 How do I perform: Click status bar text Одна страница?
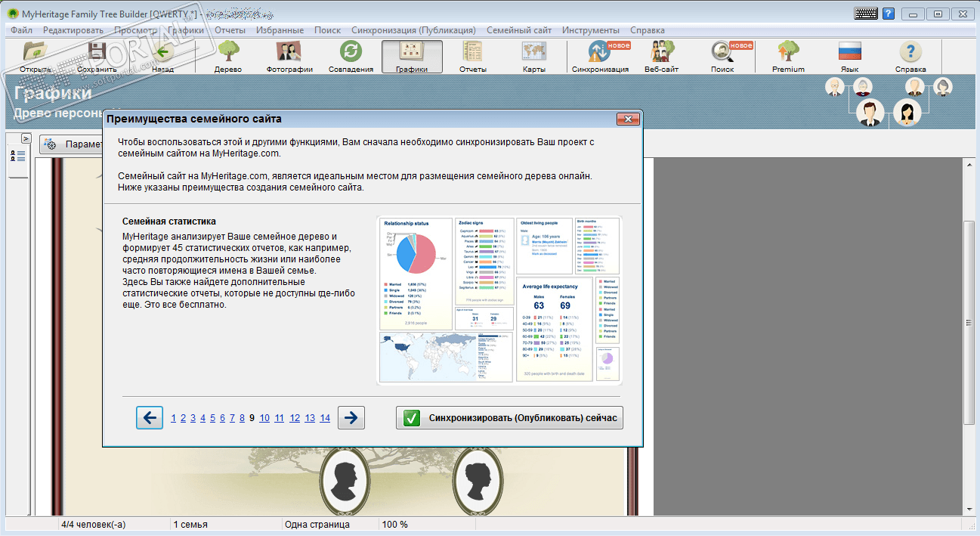317,524
